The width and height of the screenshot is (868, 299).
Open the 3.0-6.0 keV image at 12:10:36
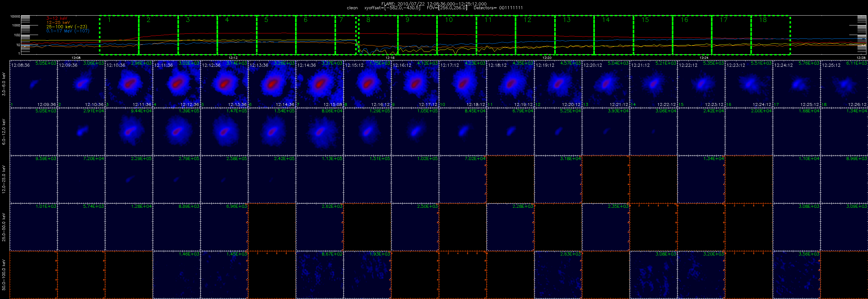(x=129, y=84)
